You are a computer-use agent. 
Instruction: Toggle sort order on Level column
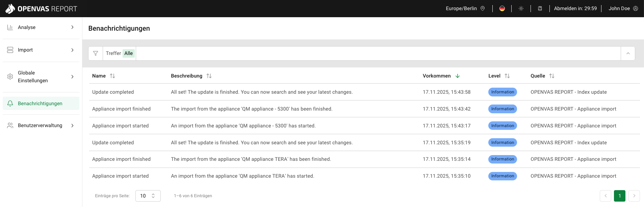[x=507, y=76]
